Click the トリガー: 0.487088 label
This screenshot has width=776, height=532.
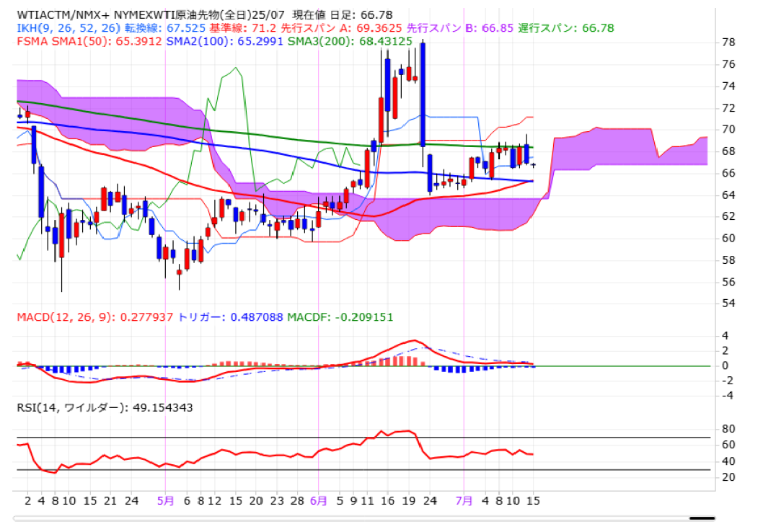pos(230,317)
